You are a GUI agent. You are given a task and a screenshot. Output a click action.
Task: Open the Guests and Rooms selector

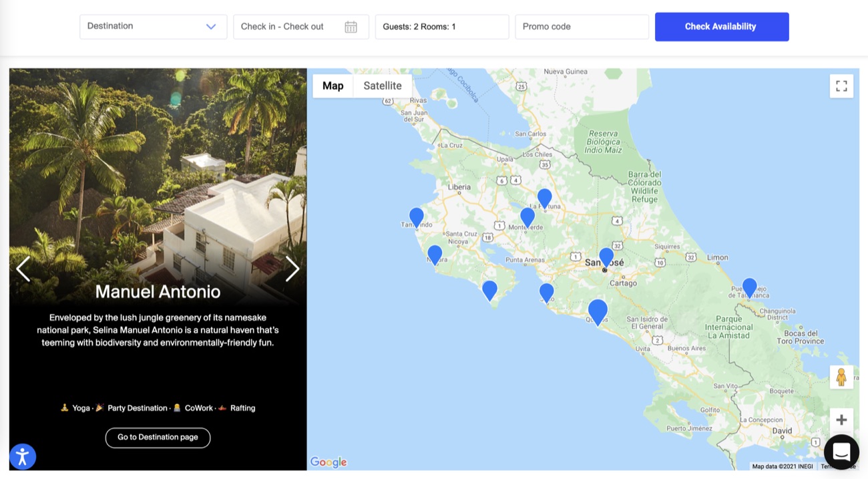(442, 27)
